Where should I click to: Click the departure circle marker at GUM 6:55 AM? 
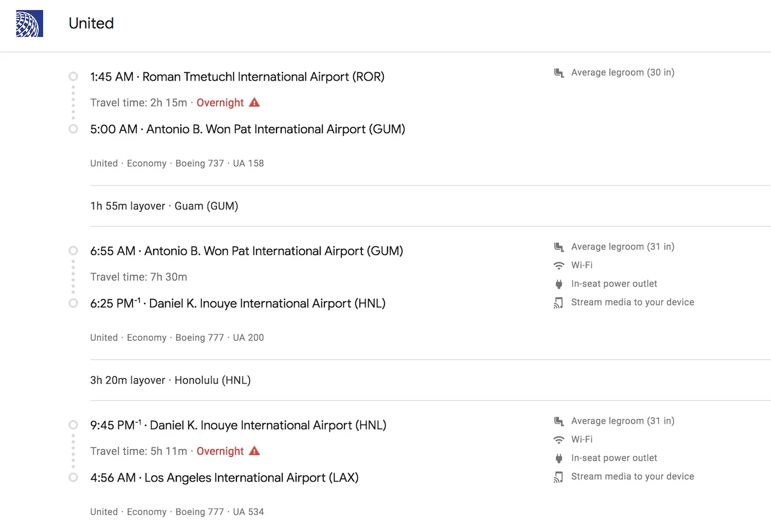coord(74,251)
